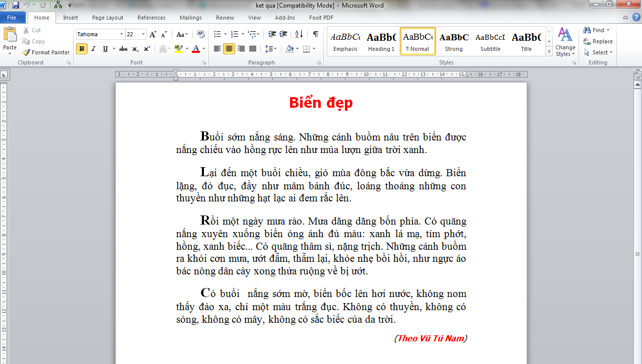642x364 pixels.
Task: Toggle Italic formatting
Action: [93, 49]
